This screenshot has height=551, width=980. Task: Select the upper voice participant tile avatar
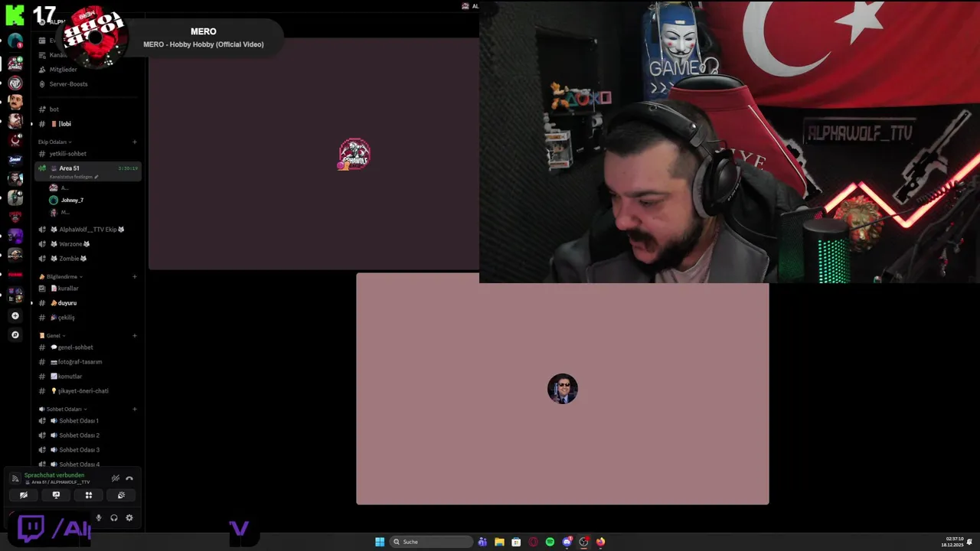pos(354,154)
